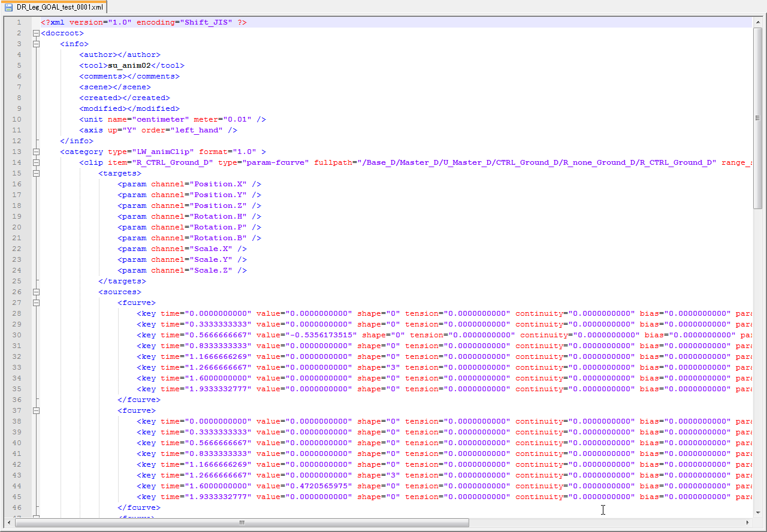This screenshot has height=532, width=767.
Task: Click the unit name "centimeter" value
Action: point(161,119)
